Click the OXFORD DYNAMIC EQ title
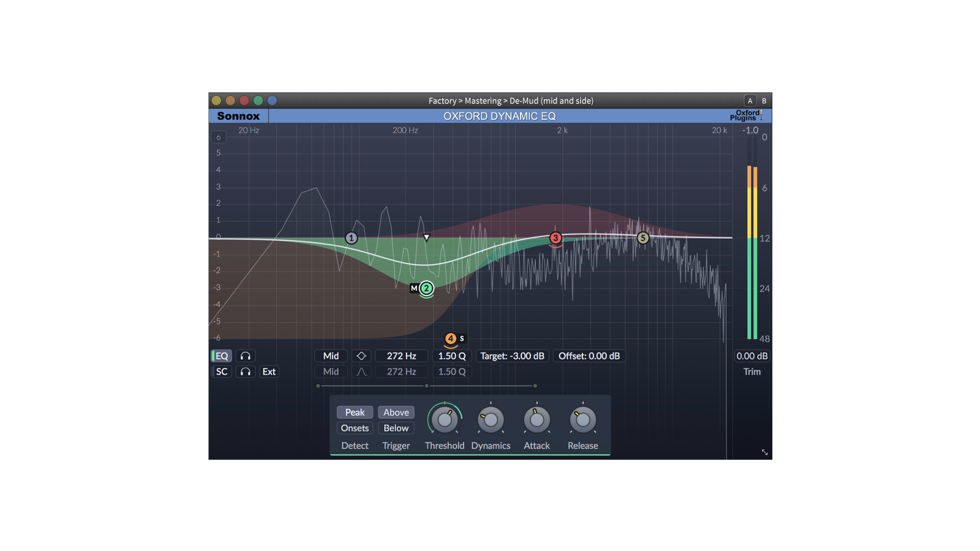This screenshot has height=551, width=980. [x=499, y=116]
